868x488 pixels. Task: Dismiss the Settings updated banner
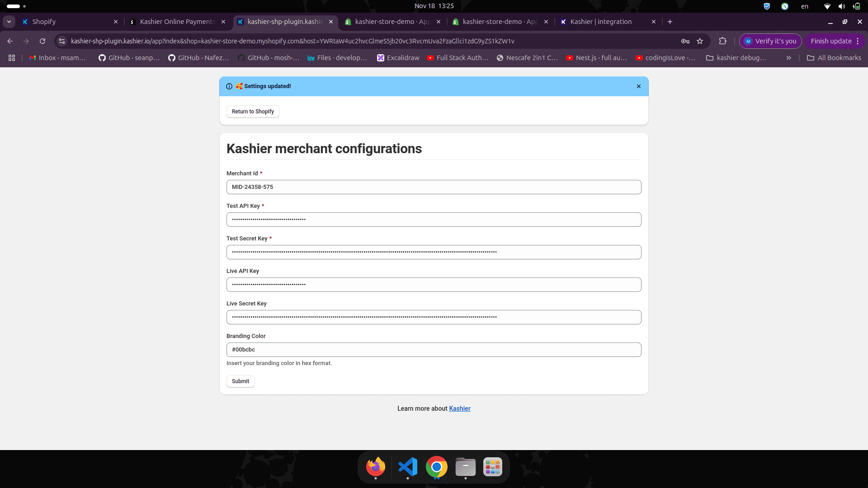pos(638,86)
